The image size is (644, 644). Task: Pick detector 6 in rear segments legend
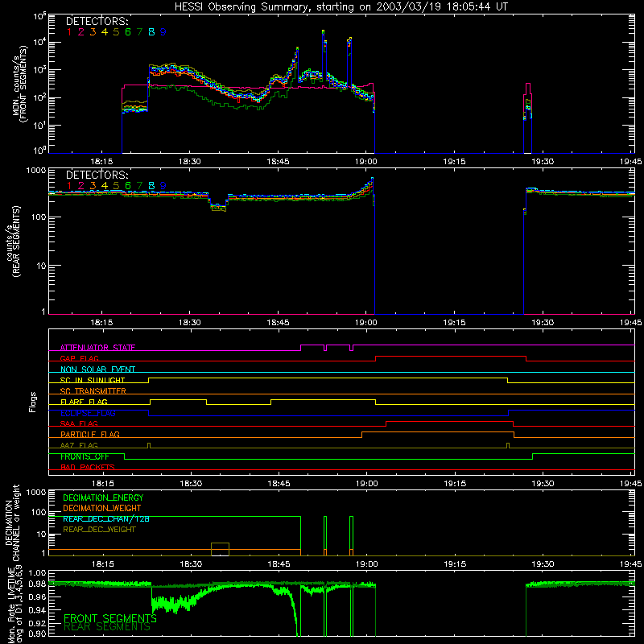click(128, 186)
